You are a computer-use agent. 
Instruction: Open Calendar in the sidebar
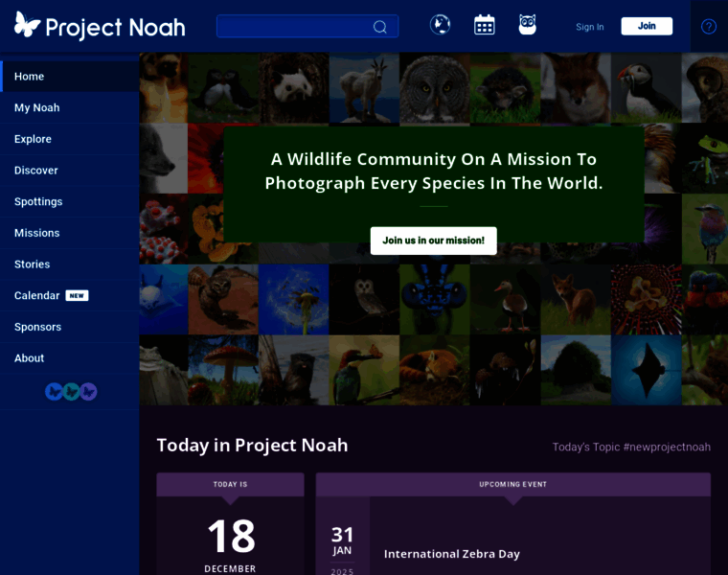click(x=70, y=296)
